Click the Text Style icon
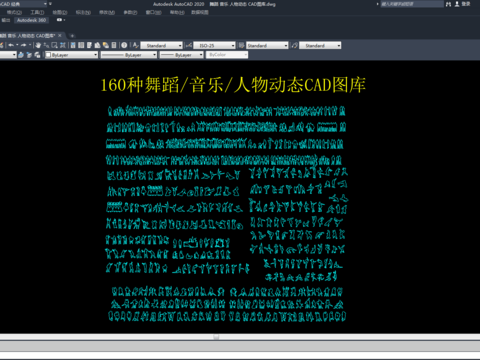480x360 pixels. tap(136, 45)
